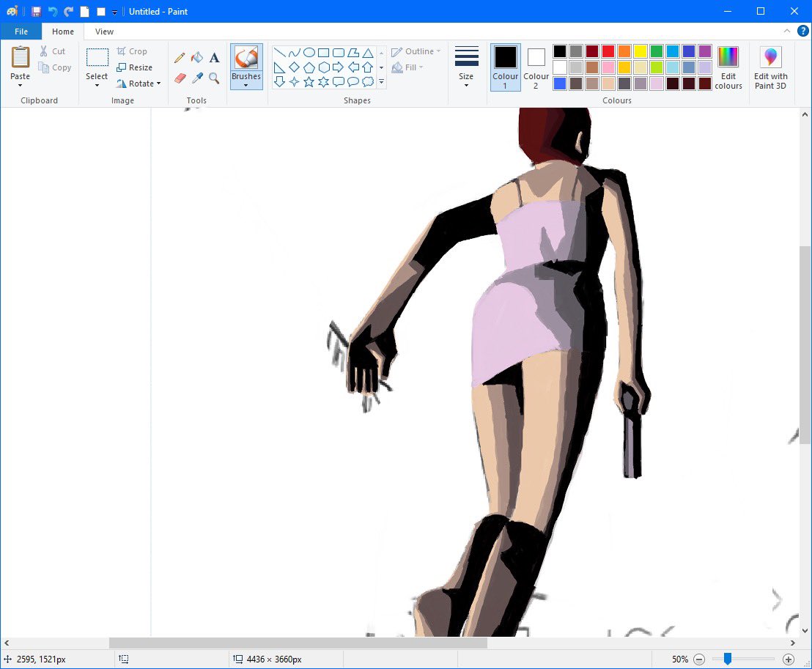Click the Crop button

coord(132,51)
